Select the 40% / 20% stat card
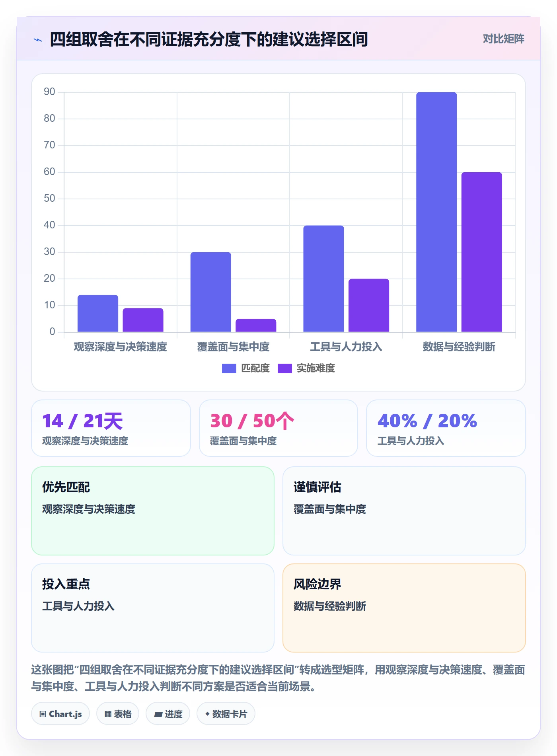This screenshot has height=756, width=557. (446, 428)
